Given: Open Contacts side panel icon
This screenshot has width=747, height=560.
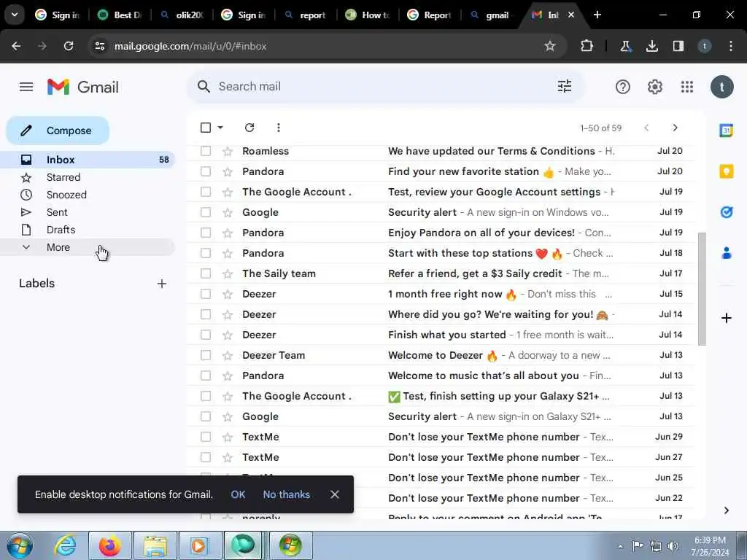Looking at the screenshot, I should point(726,253).
